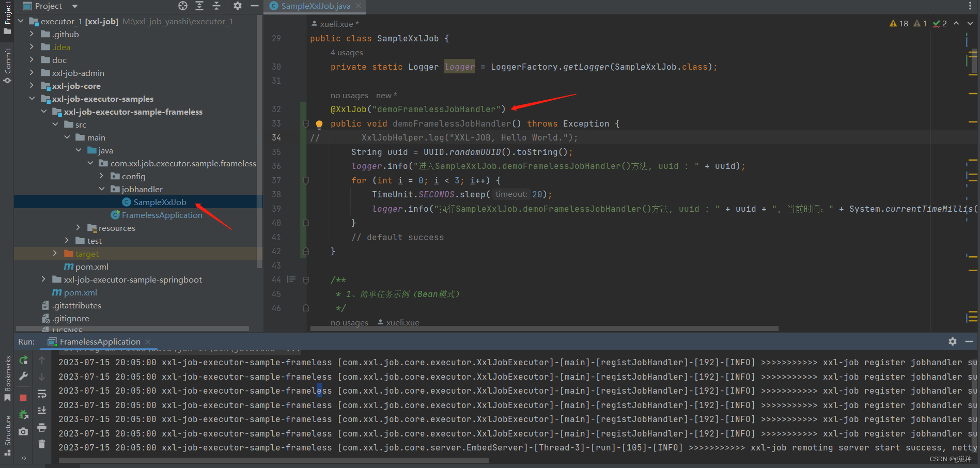The image size is (980, 468).
Task: Click Select Opened File locate icon
Action: tap(183, 6)
